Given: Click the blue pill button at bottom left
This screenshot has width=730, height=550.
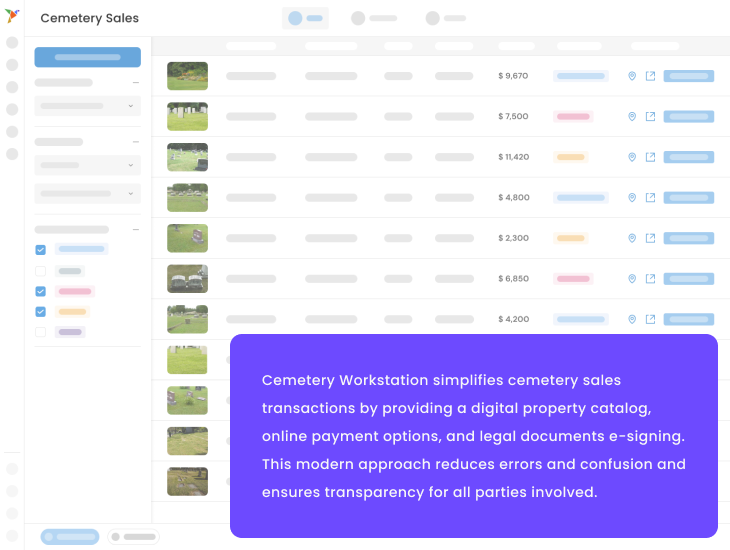Looking at the screenshot, I should coord(70,536).
